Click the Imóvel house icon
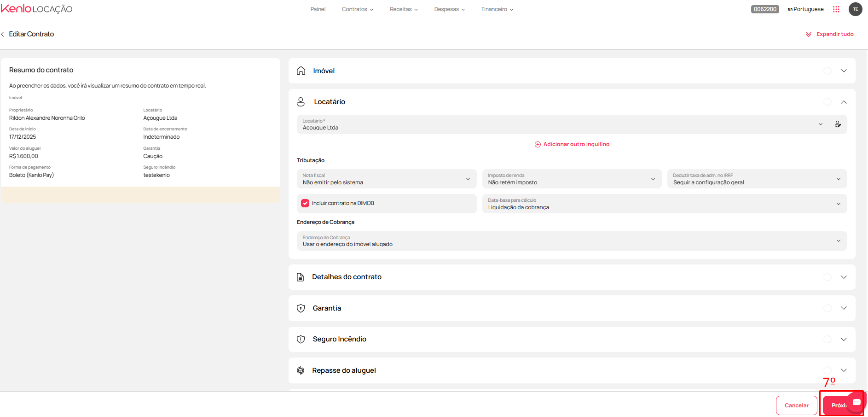Image resolution: width=868 pixels, height=417 pixels. pos(301,70)
